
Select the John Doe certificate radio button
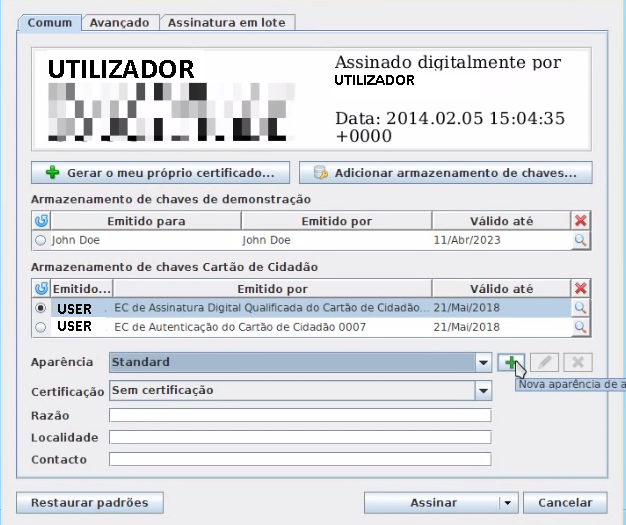click(x=41, y=241)
